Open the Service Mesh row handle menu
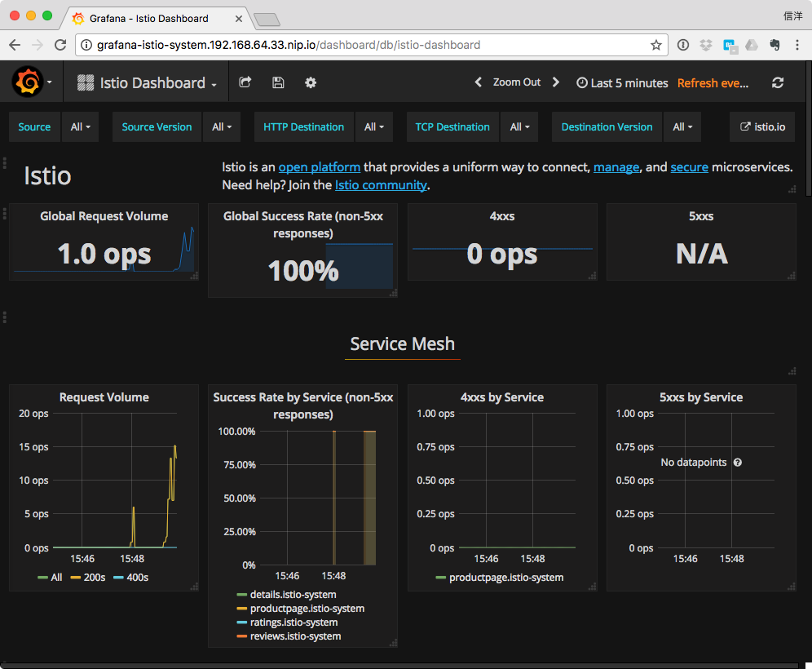Viewport: 812px width, 669px height. pos(5,317)
